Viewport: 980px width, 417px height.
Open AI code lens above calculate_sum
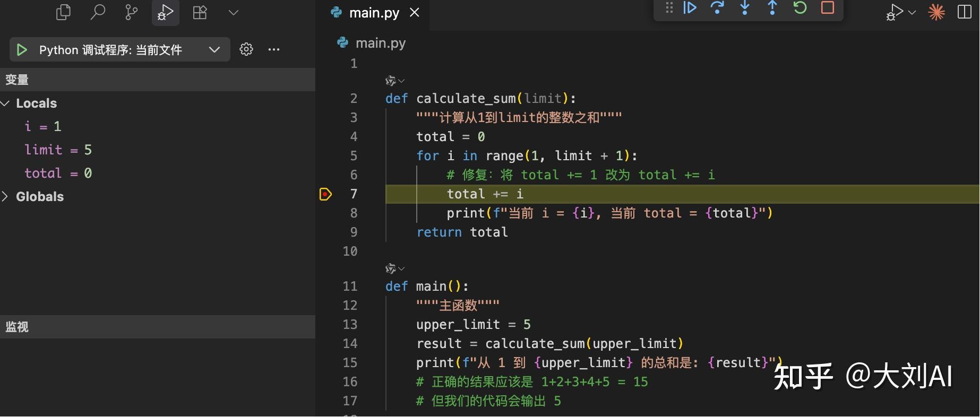pyautogui.click(x=394, y=81)
